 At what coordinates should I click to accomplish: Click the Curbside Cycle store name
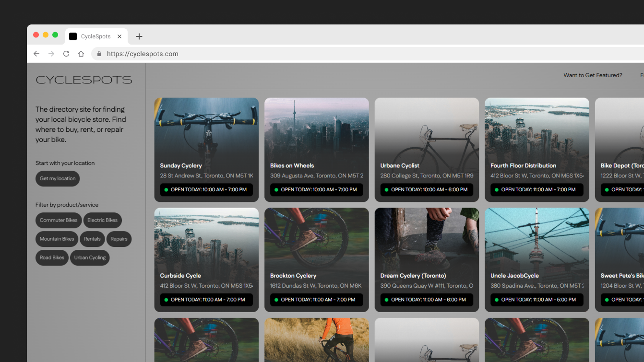point(180,276)
